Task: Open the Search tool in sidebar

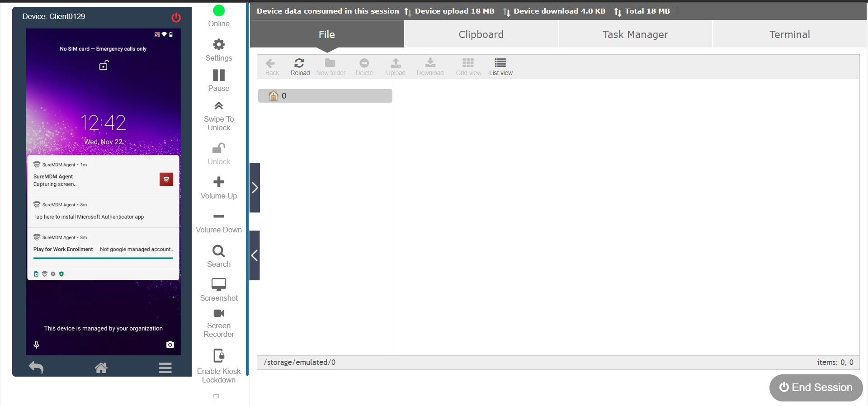Action: tap(219, 251)
